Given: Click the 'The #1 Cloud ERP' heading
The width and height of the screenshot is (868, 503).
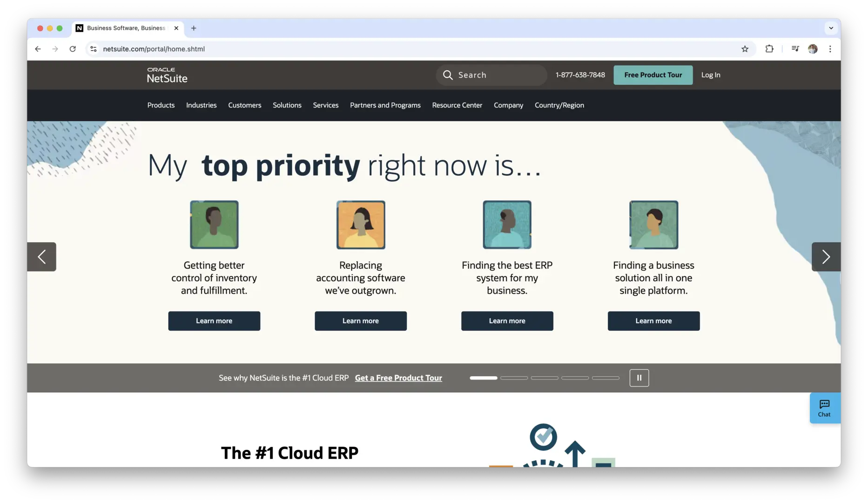Looking at the screenshot, I should click(x=289, y=453).
